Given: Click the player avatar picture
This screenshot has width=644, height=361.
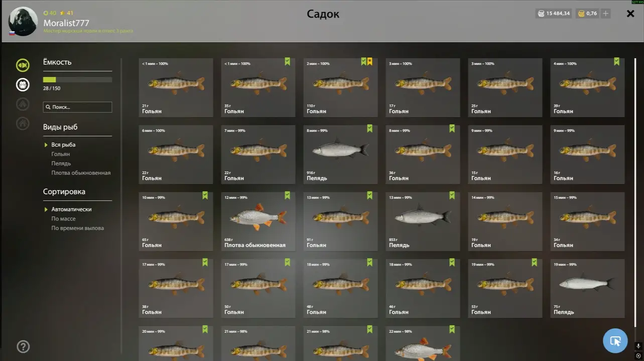Looking at the screenshot, I should pyautogui.click(x=23, y=22).
